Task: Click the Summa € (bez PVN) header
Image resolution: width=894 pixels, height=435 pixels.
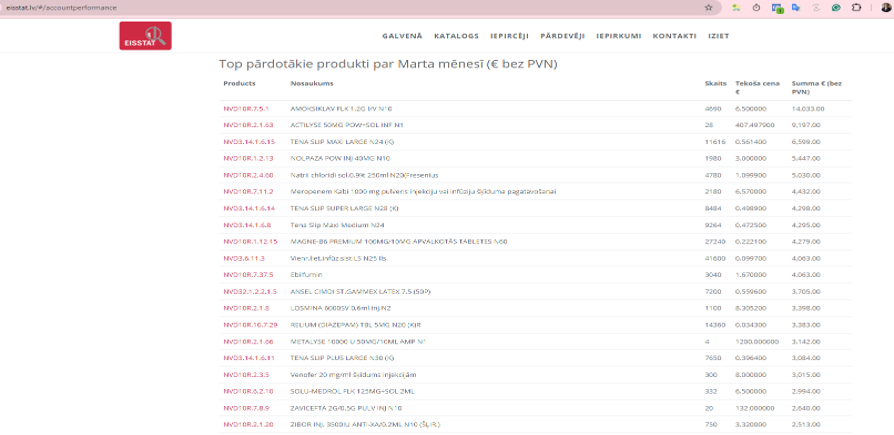Action: click(817, 87)
